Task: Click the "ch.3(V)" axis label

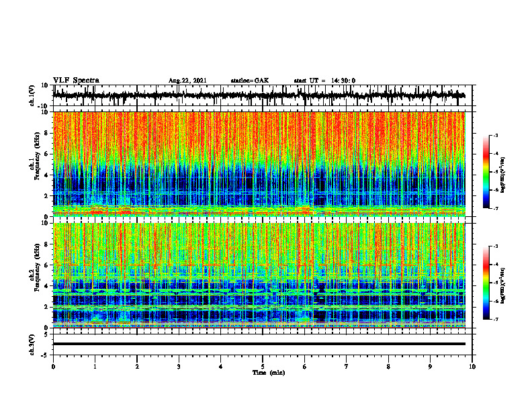Action: point(31,345)
